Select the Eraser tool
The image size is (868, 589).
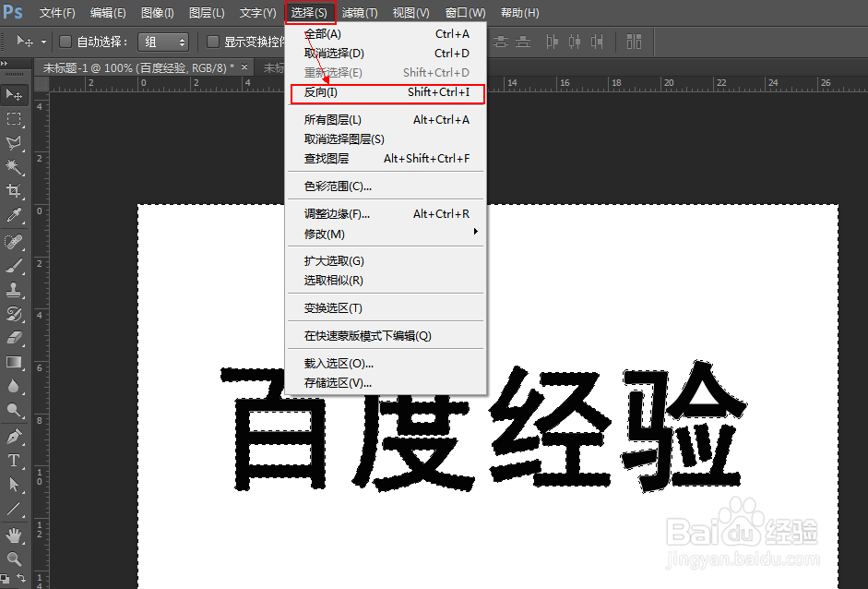click(14, 338)
